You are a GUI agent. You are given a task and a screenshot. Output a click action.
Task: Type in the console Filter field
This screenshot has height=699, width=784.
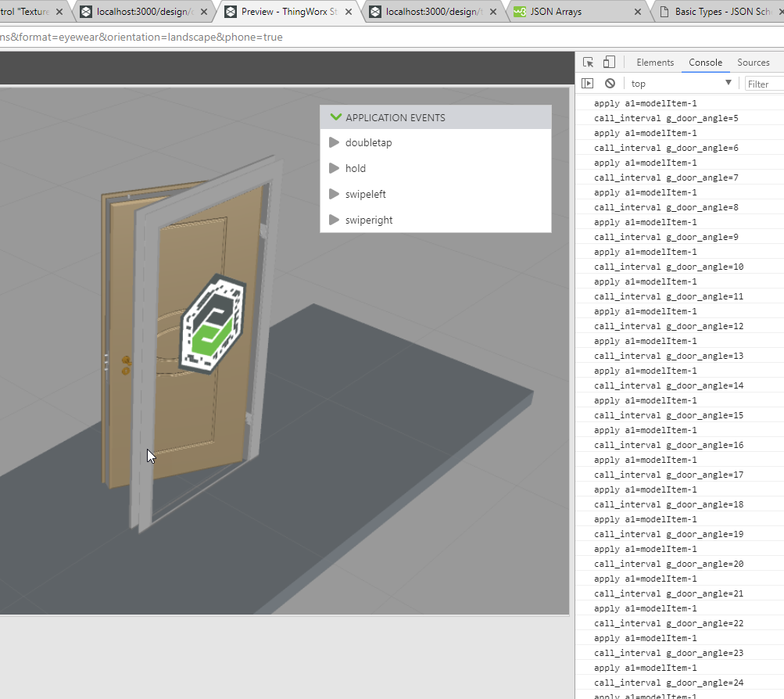tap(762, 84)
